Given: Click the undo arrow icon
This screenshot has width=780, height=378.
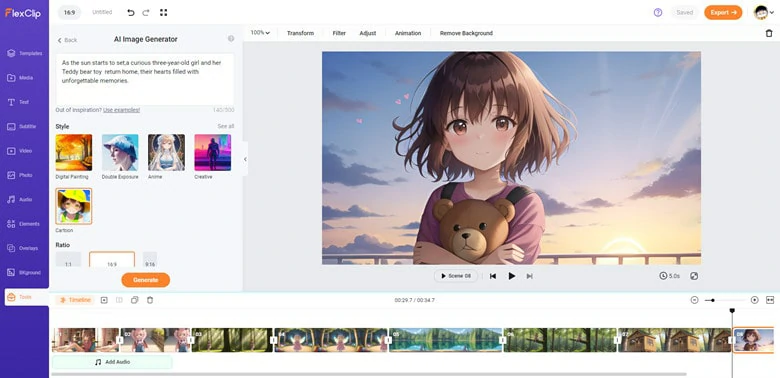Looking at the screenshot, I should click(x=131, y=12).
